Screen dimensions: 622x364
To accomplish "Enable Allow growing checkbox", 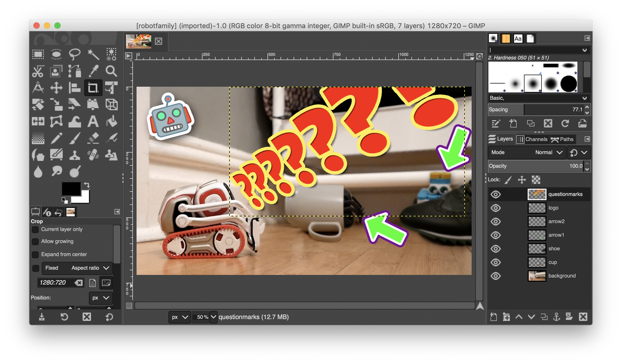I will (35, 242).
